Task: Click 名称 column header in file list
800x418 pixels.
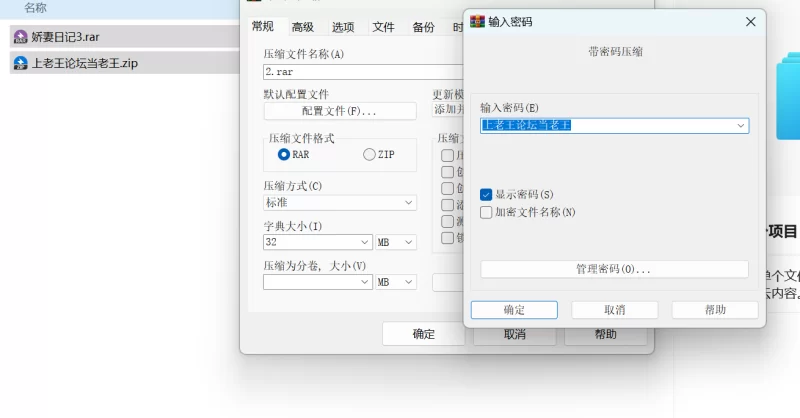Action: (x=35, y=8)
